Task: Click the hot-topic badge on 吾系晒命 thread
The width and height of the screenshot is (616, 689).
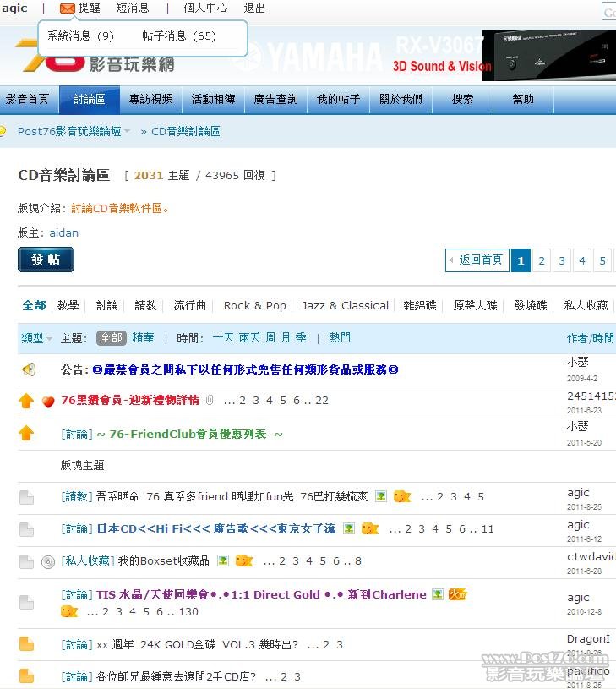Action: pyautogui.click(x=401, y=496)
